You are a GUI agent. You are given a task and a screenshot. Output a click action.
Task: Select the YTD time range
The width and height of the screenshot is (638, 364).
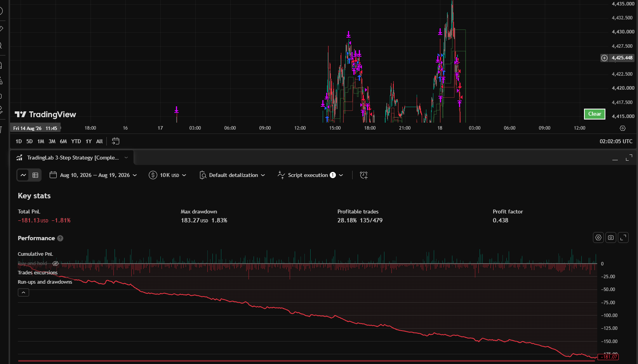(x=76, y=141)
